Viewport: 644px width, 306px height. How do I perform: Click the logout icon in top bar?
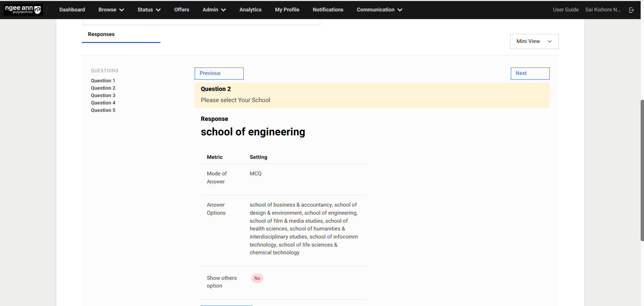pos(631,10)
